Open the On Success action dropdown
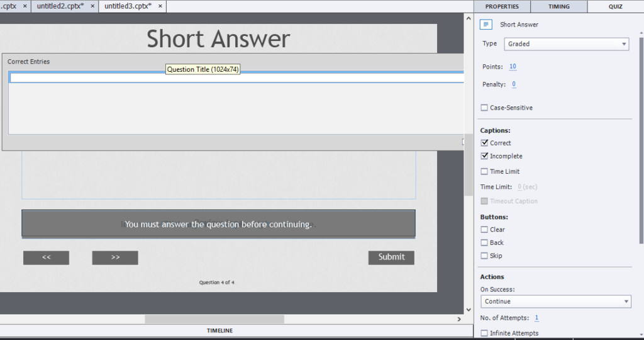 click(x=556, y=302)
